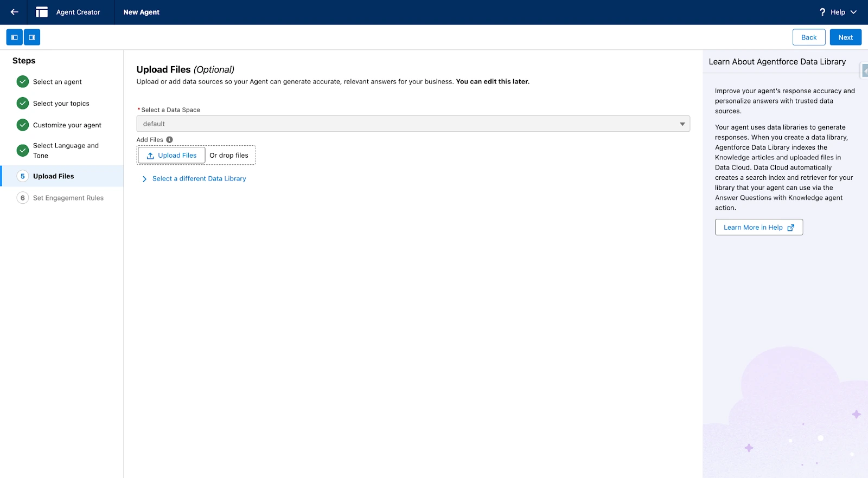Go to Select your topics step
The width and height of the screenshot is (868, 478).
(61, 104)
